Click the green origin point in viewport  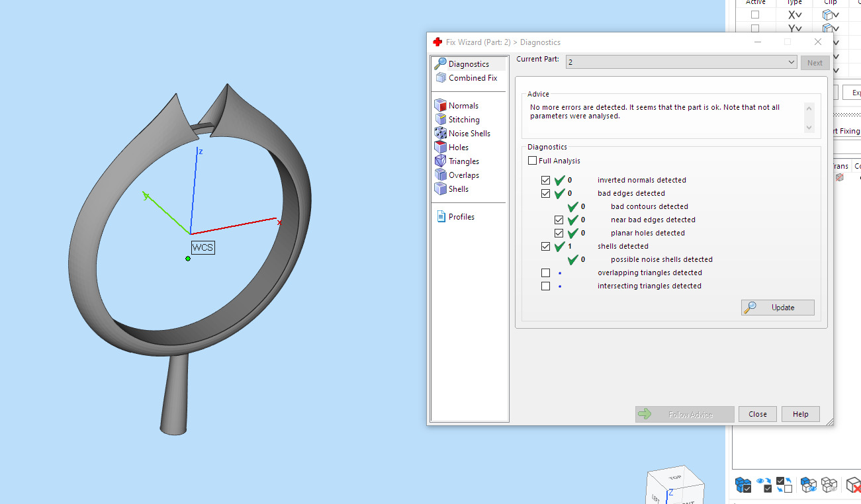click(x=188, y=259)
